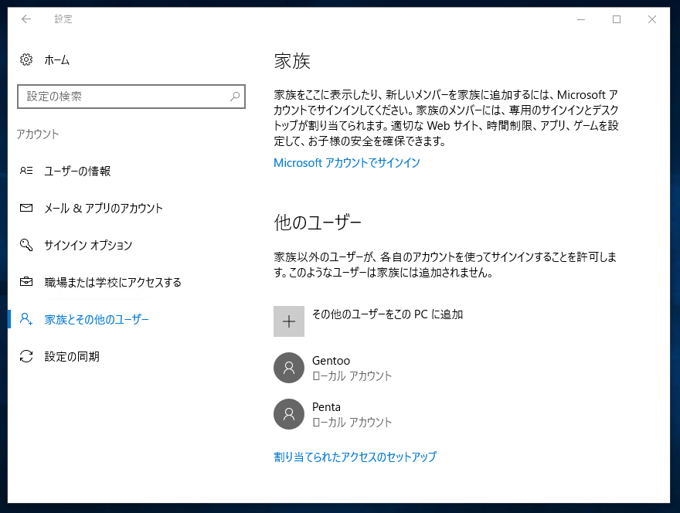
Task: Click the plus icon to add user
Action: pyautogui.click(x=289, y=321)
